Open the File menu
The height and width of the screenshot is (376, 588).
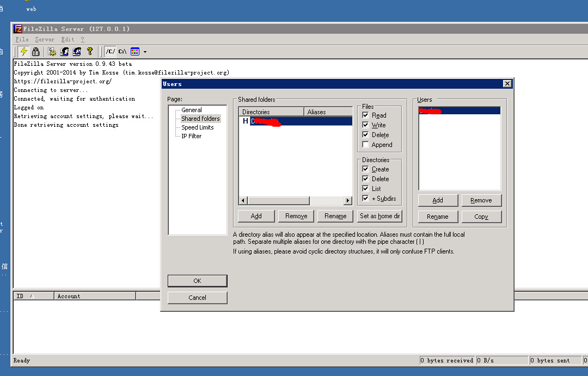coord(22,39)
